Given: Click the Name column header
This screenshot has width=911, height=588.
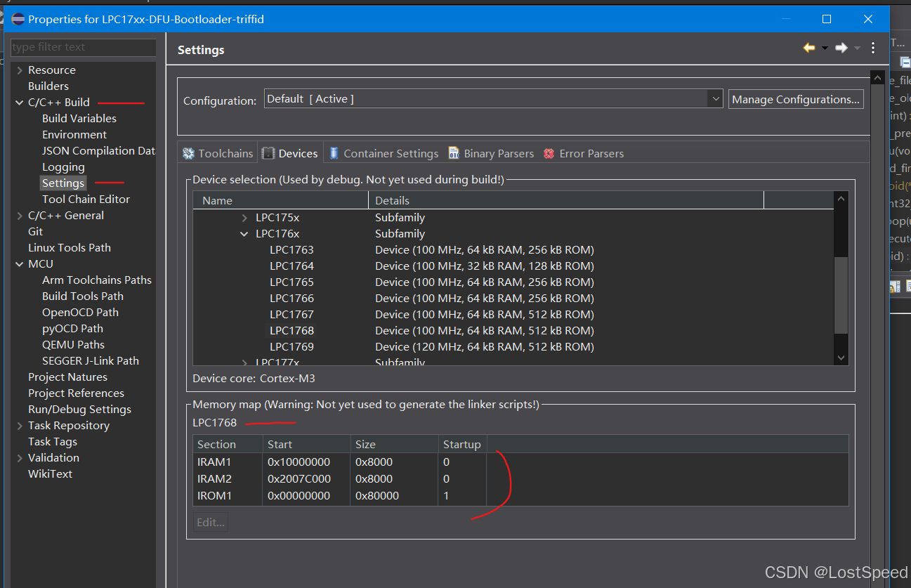Looking at the screenshot, I should coord(280,201).
